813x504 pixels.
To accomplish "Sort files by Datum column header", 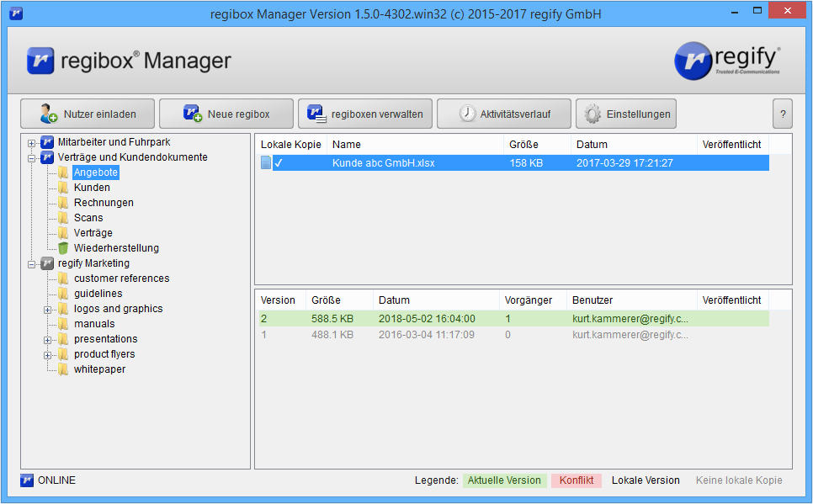I will [634, 144].
